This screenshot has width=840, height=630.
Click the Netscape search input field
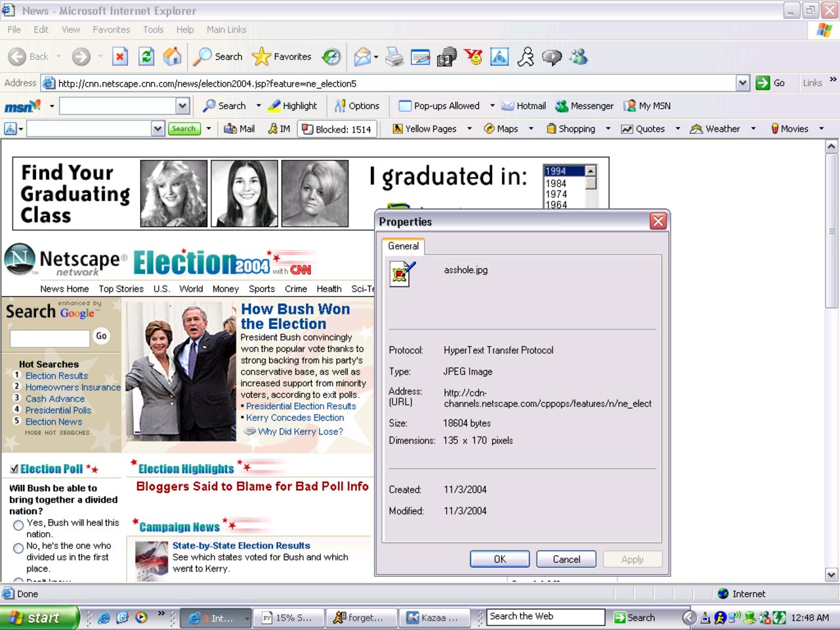coord(50,339)
